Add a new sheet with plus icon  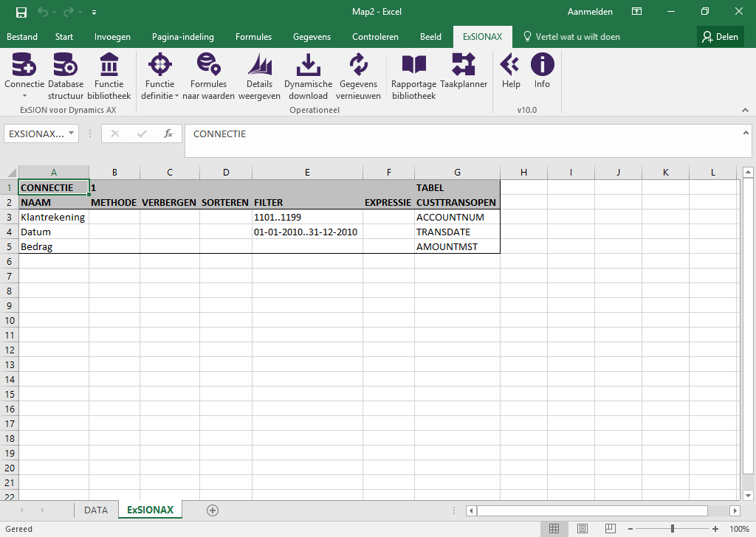pyautogui.click(x=213, y=510)
